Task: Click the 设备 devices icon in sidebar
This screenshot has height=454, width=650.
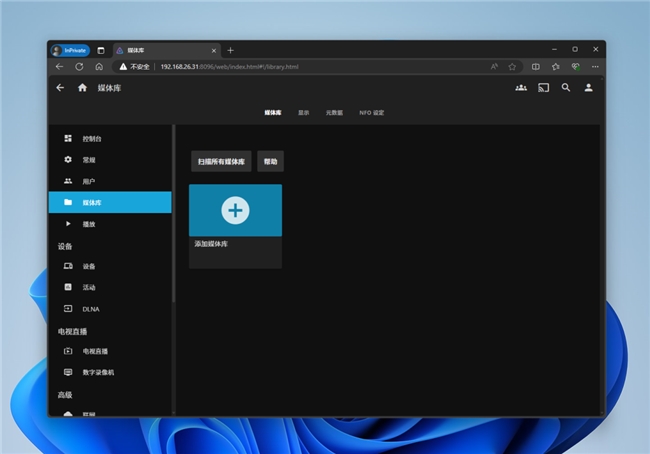Action: point(68,266)
